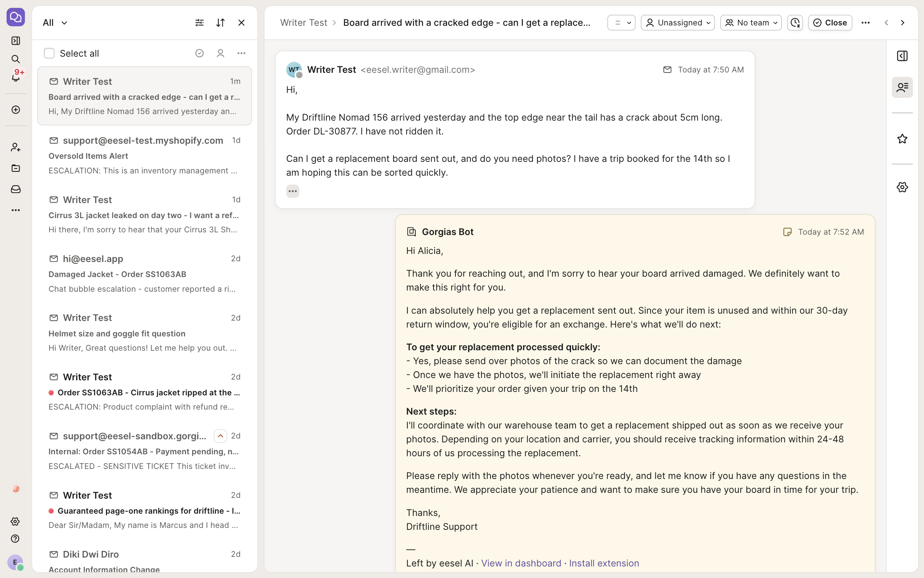This screenshot has height=578, width=924.
Task: Open the priority dropdown in header
Action: point(621,23)
